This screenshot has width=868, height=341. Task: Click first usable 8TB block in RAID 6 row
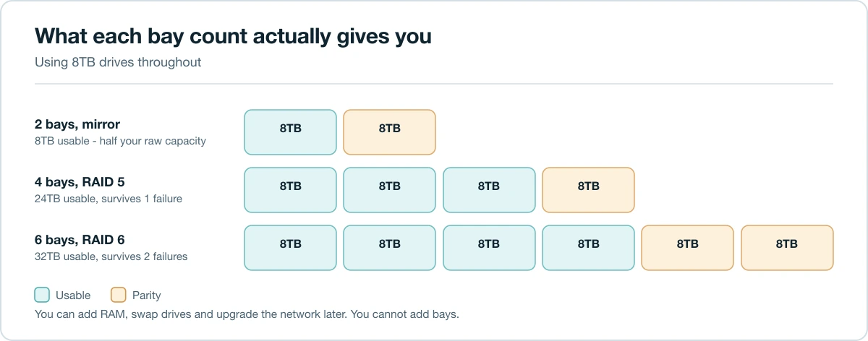[x=290, y=248]
